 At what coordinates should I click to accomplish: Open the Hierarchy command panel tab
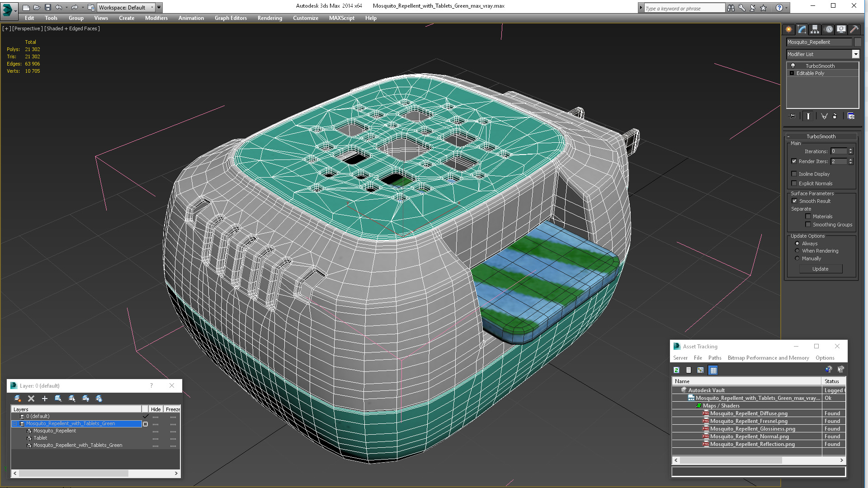point(815,29)
